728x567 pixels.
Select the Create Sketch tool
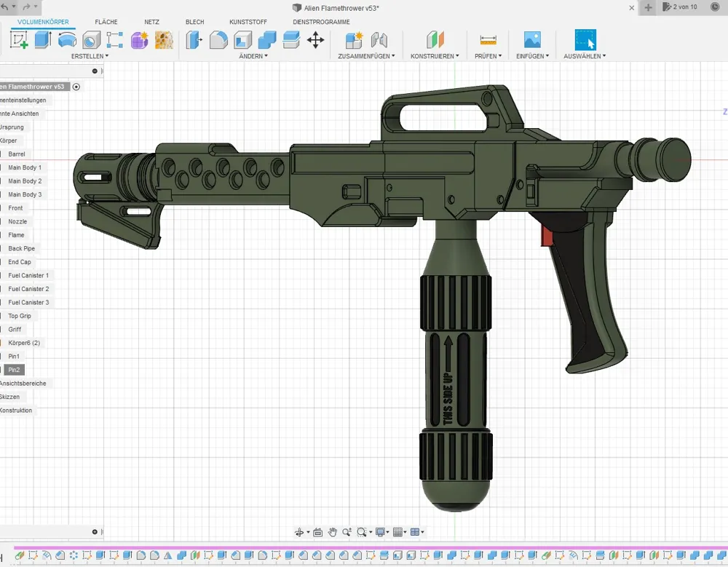pyautogui.click(x=17, y=40)
